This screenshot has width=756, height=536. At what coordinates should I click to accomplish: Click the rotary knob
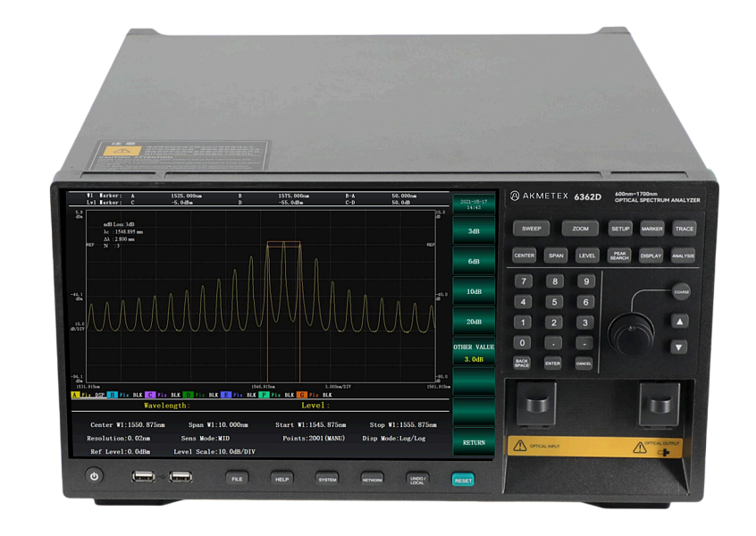tap(632, 333)
